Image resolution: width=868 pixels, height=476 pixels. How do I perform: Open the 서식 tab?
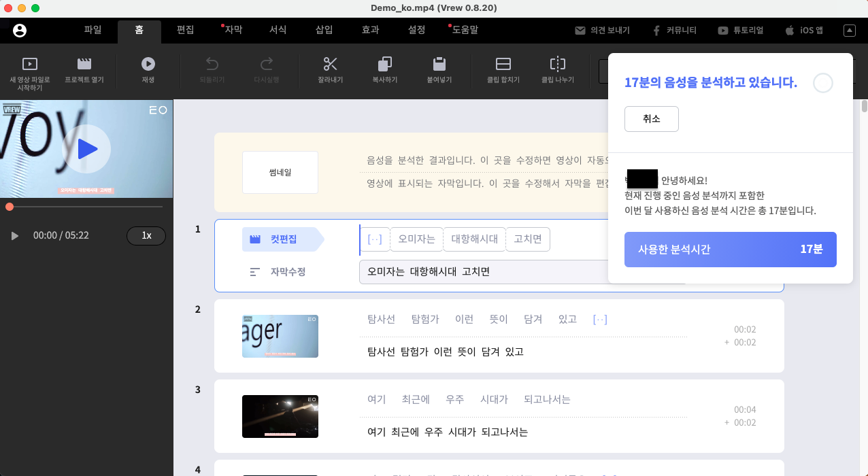[278, 30]
